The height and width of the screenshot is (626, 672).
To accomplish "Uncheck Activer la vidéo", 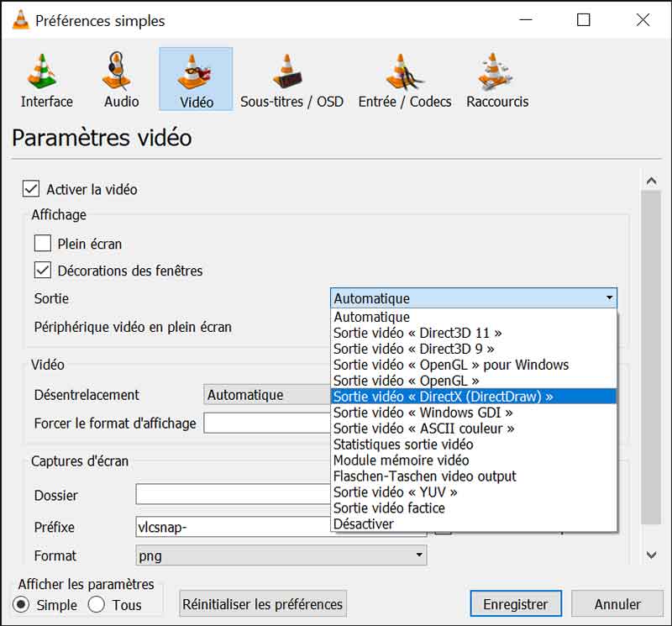I will [33, 189].
